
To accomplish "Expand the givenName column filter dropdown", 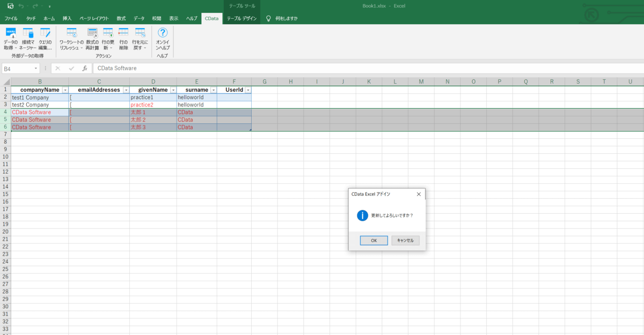I will coord(173,90).
